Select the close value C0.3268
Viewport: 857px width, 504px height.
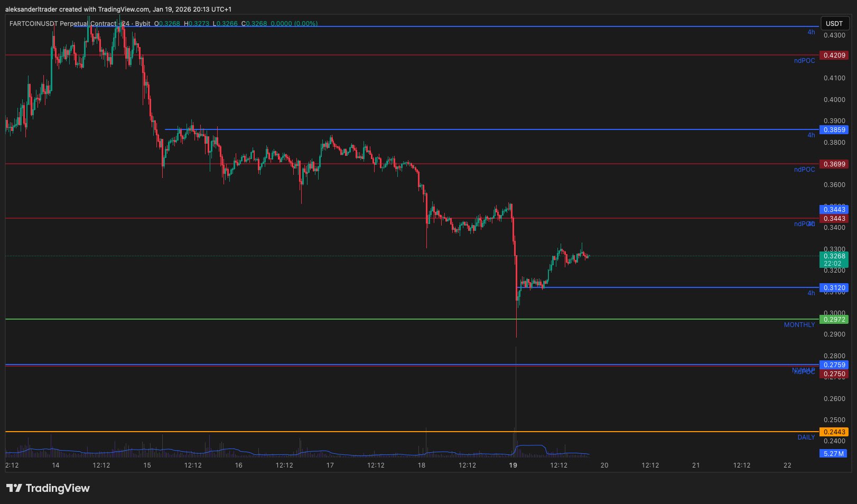[x=254, y=24]
